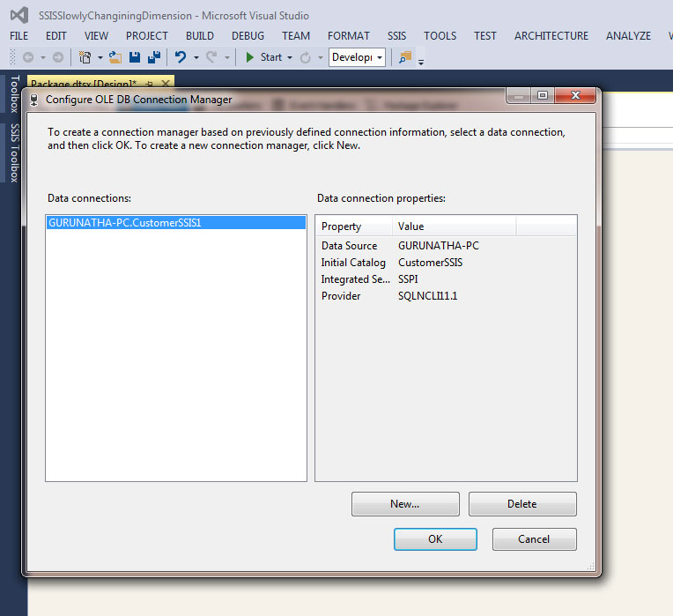Viewport: 673px width, 616px height.
Task: Click the Undo arrow icon
Action: tap(181, 57)
